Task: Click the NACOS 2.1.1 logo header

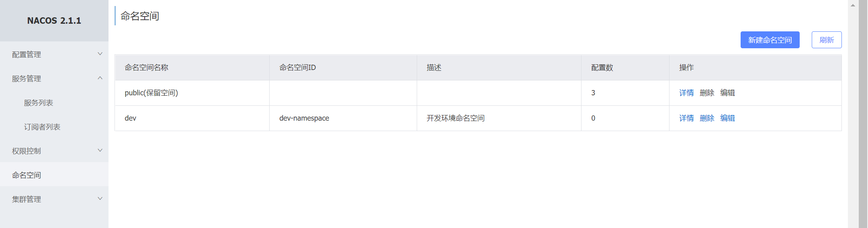Action: 54,21
